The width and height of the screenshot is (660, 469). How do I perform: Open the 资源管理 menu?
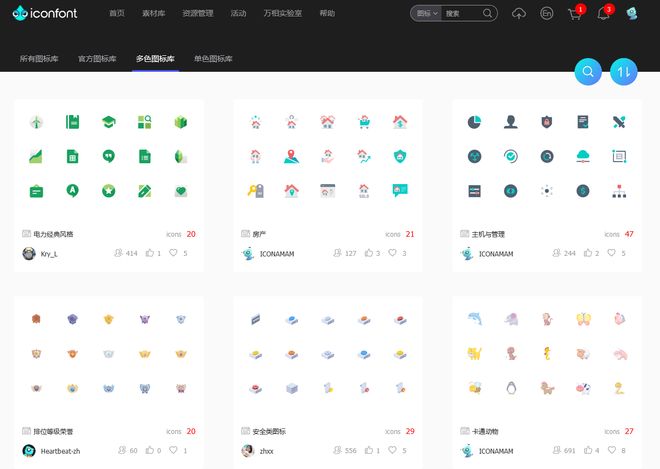(198, 13)
